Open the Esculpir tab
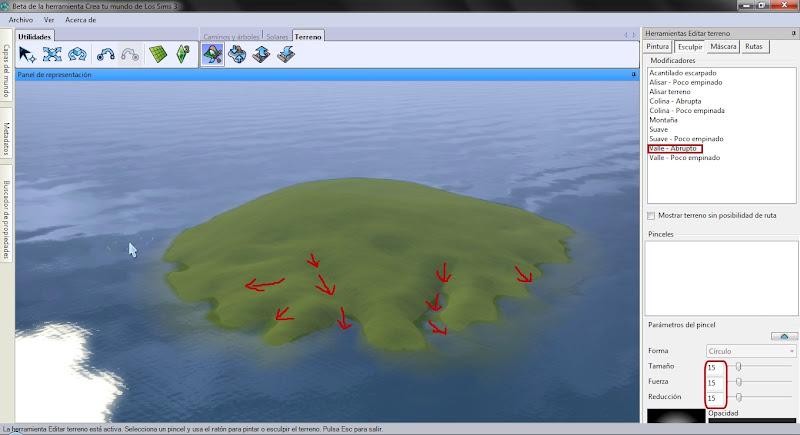800x435 pixels. tap(690, 47)
